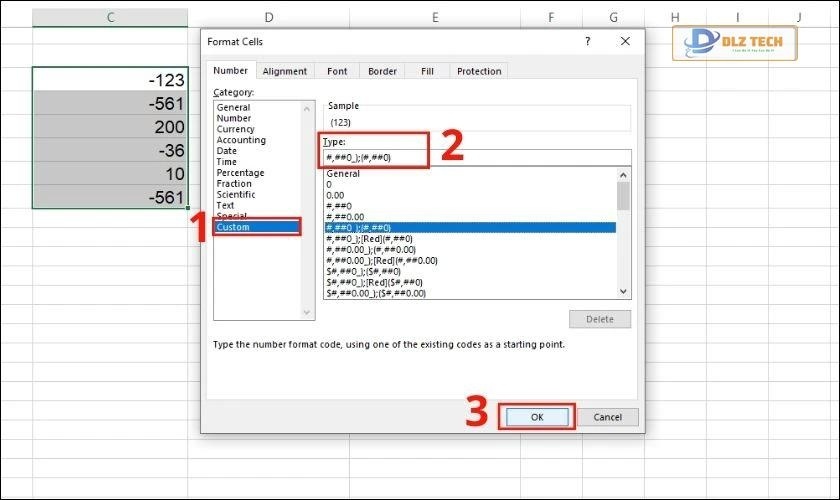Viewport: 840px width, 500px height.
Task: Click the DLZ Tech logo
Action: coord(736,43)
